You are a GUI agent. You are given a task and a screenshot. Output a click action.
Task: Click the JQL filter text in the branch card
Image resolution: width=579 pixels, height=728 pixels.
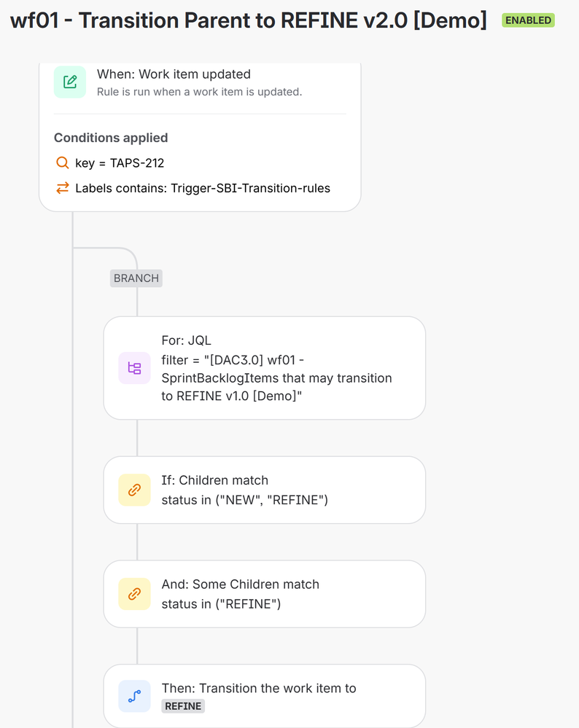[276, 378]
